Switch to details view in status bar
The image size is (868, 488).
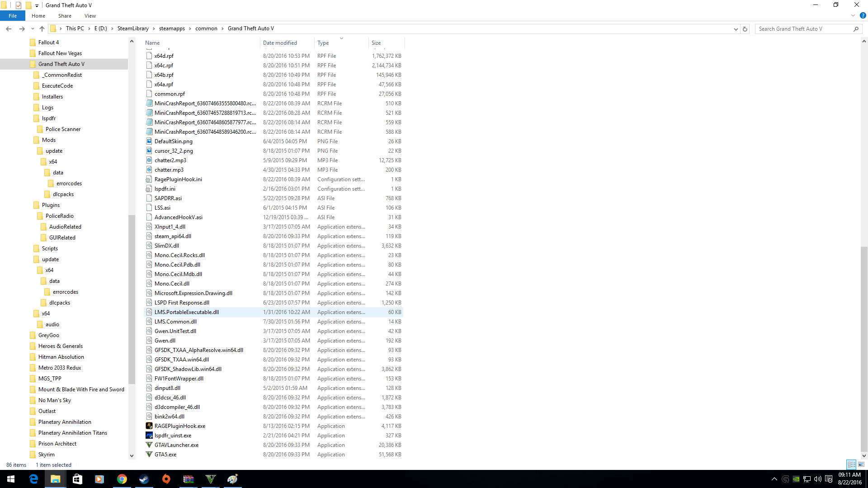[851, 465]
